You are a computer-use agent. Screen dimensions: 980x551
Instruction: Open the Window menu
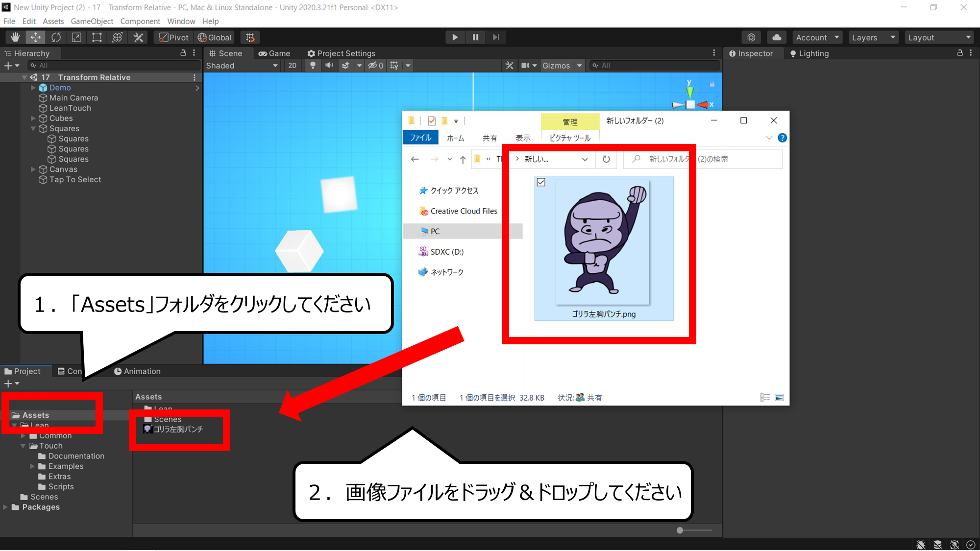(181, 21)
